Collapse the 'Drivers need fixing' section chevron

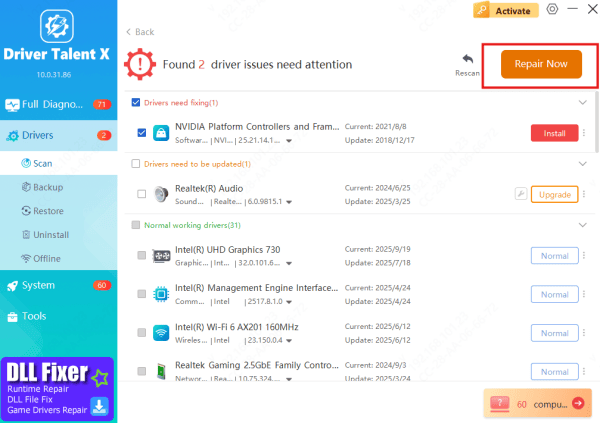[x=582, y=102]
